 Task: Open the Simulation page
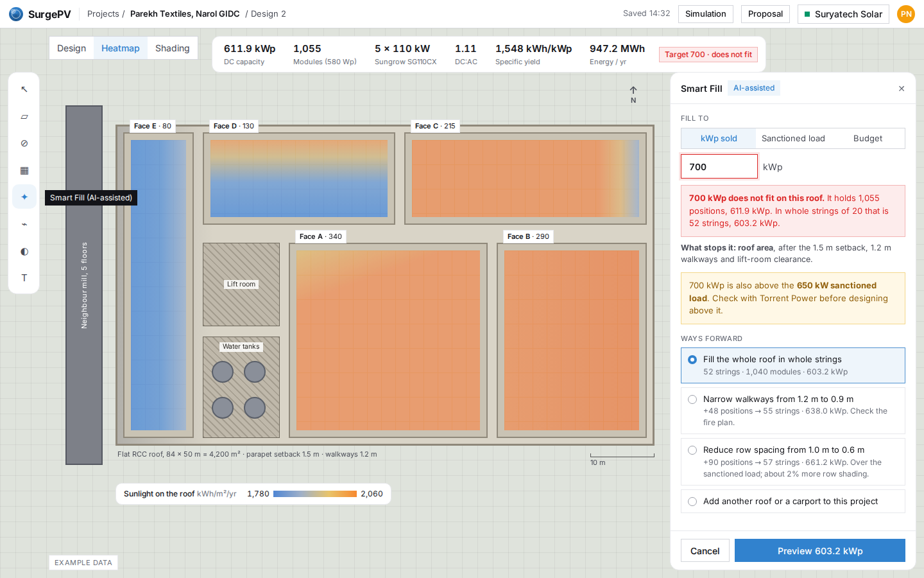click(706, 14)
